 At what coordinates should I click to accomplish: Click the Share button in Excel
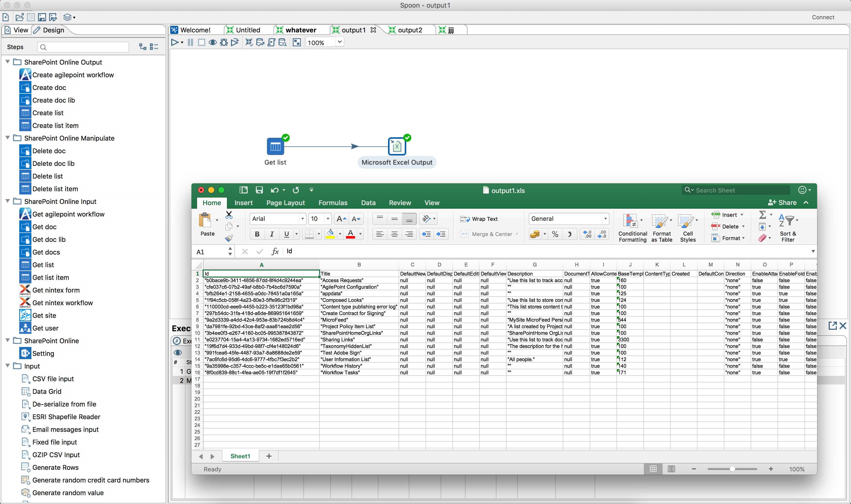click(x=782, y=203)
